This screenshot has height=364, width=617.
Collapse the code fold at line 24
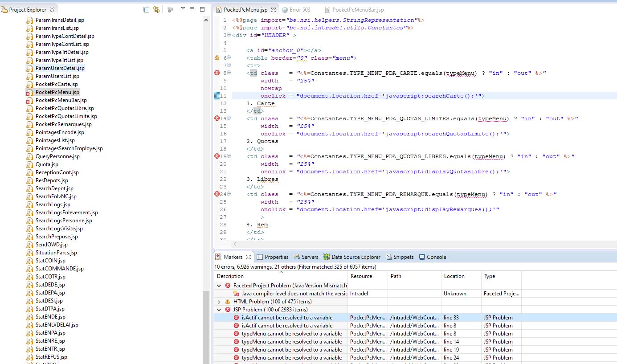[x=229, y=194]
